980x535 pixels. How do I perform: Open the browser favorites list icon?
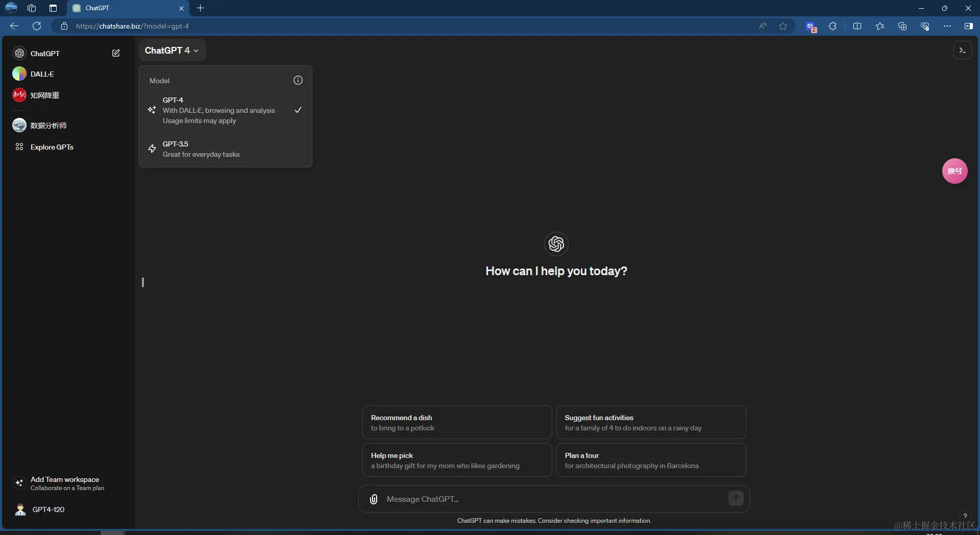pos(880,26)
